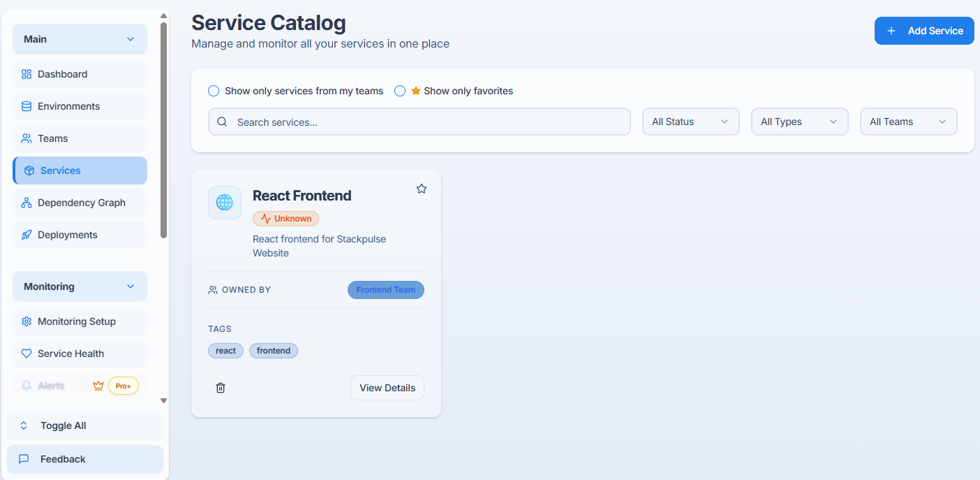Click the Service Health heart icon
This screenshot has width=980, height=480.
(x=27, y=354)
